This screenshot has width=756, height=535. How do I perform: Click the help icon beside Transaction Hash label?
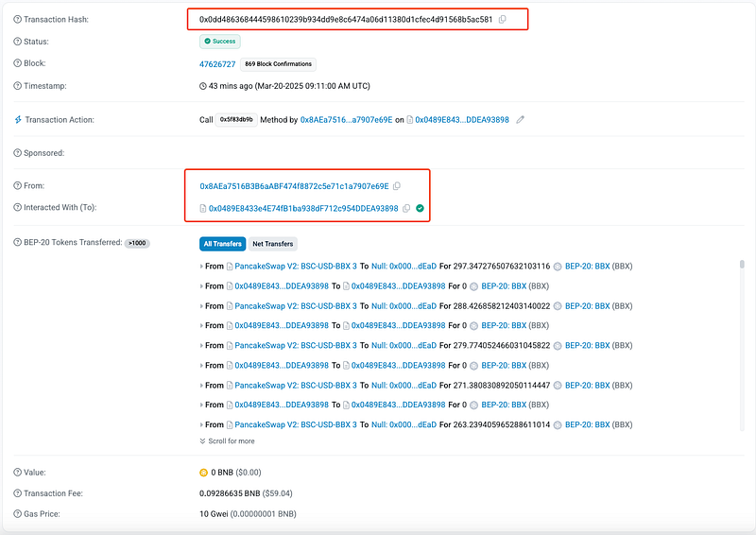[17, 20]
